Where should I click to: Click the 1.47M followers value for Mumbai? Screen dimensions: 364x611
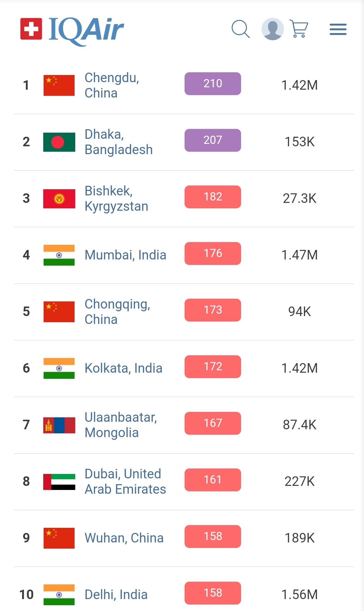tap(299, 255)
